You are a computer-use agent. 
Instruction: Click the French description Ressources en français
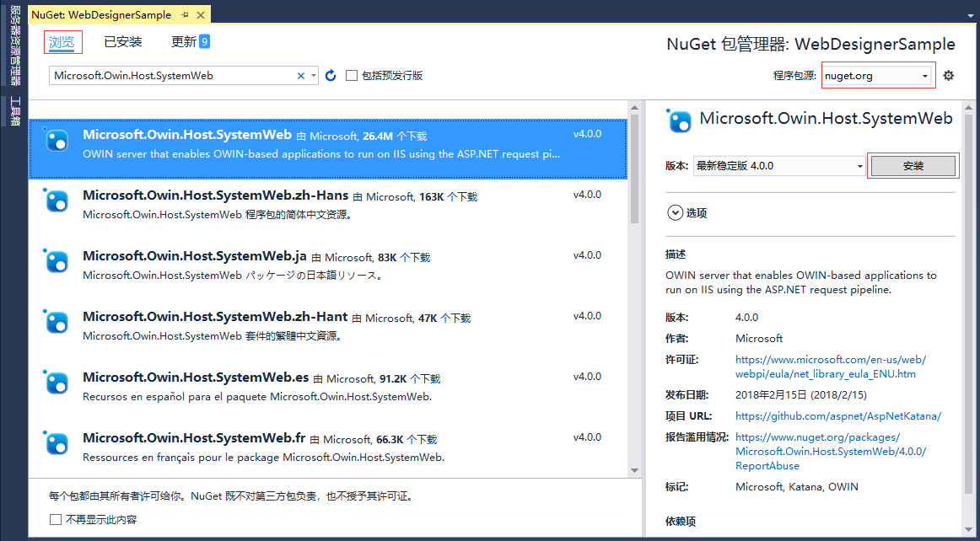coord(263,458)
